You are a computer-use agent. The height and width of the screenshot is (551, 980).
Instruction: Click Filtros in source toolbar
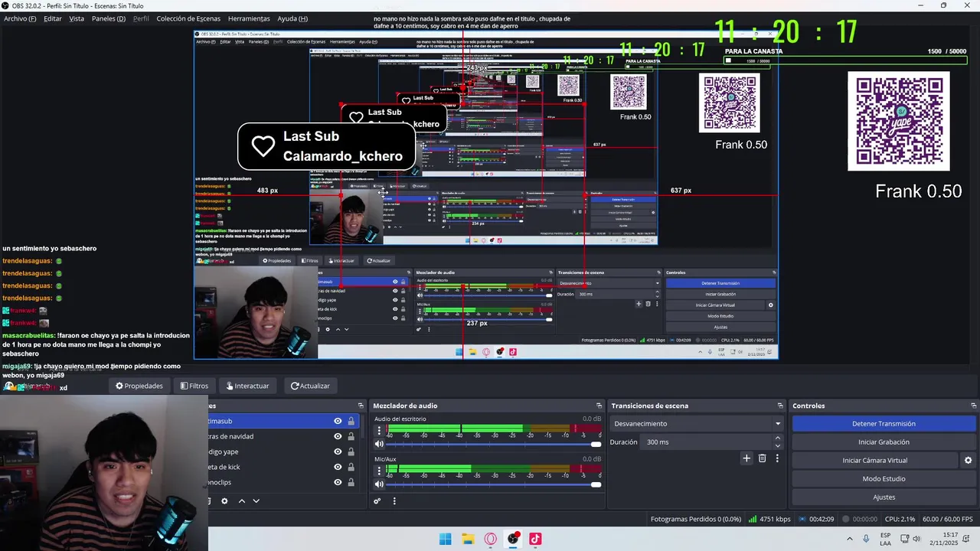click(x=194, y=386)
